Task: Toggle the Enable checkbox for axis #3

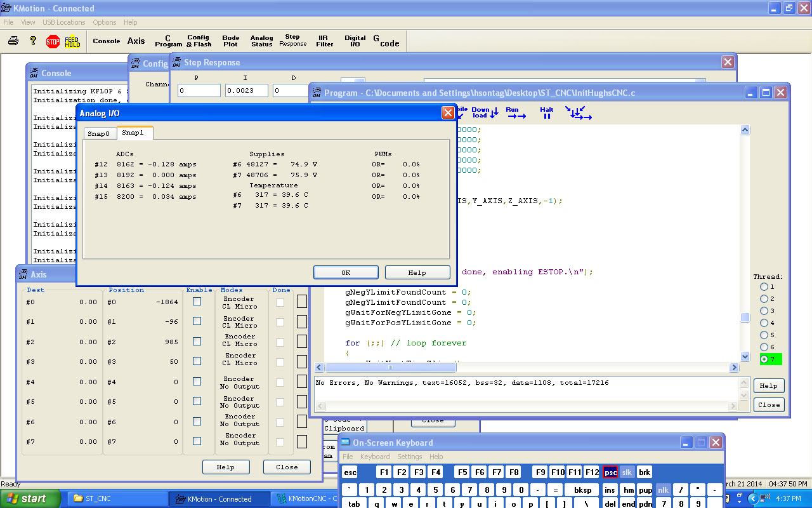Action: coord(197,361)
